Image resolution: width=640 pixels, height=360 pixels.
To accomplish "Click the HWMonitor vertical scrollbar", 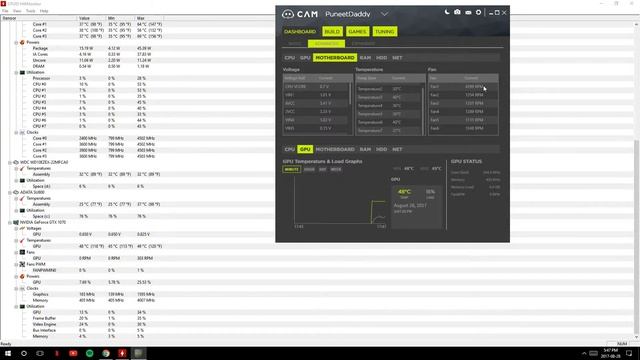I will pos(636,237).
